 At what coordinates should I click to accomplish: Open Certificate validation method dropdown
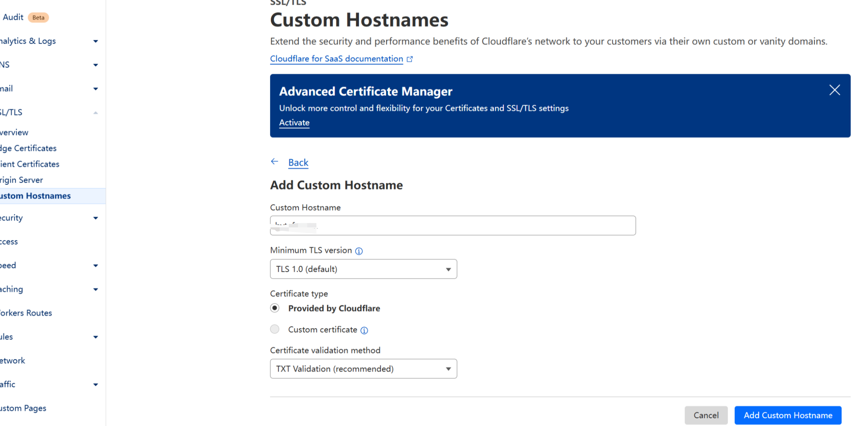click(363, 369)
